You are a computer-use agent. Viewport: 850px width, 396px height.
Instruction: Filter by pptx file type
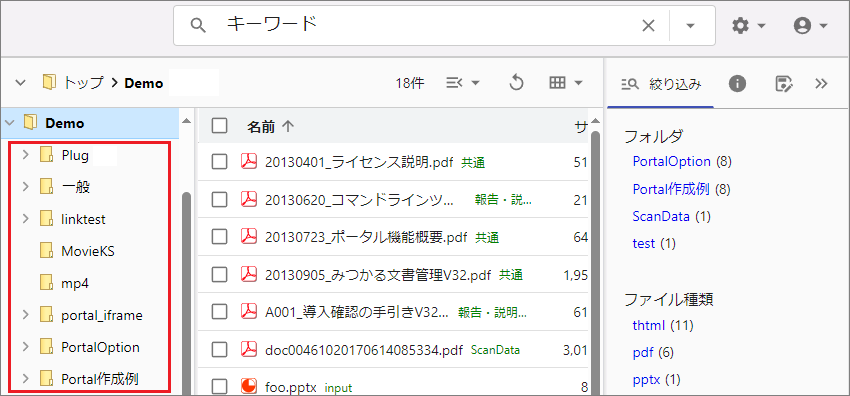click(646, 380)
